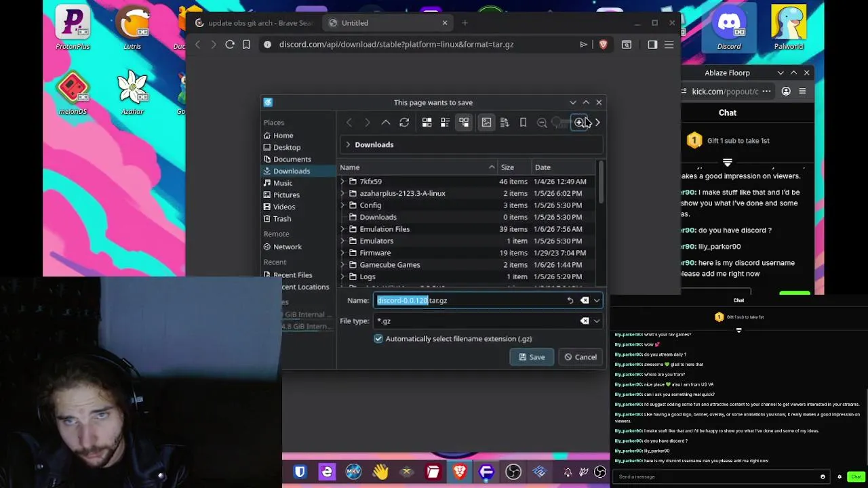Expand the Firmware folder
The height and width of the screenshot is (488, 868).
[x=342, y=253]
